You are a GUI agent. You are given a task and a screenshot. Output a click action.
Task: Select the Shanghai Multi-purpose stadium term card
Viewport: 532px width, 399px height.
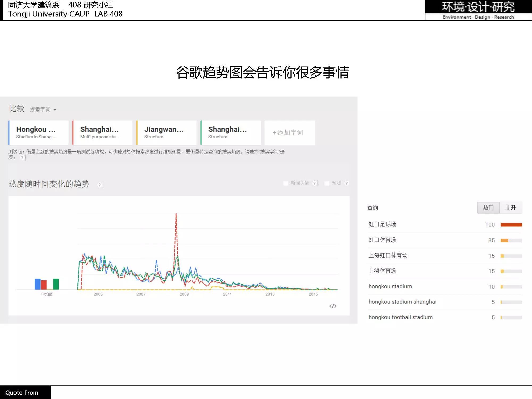(x=103, y=132)
